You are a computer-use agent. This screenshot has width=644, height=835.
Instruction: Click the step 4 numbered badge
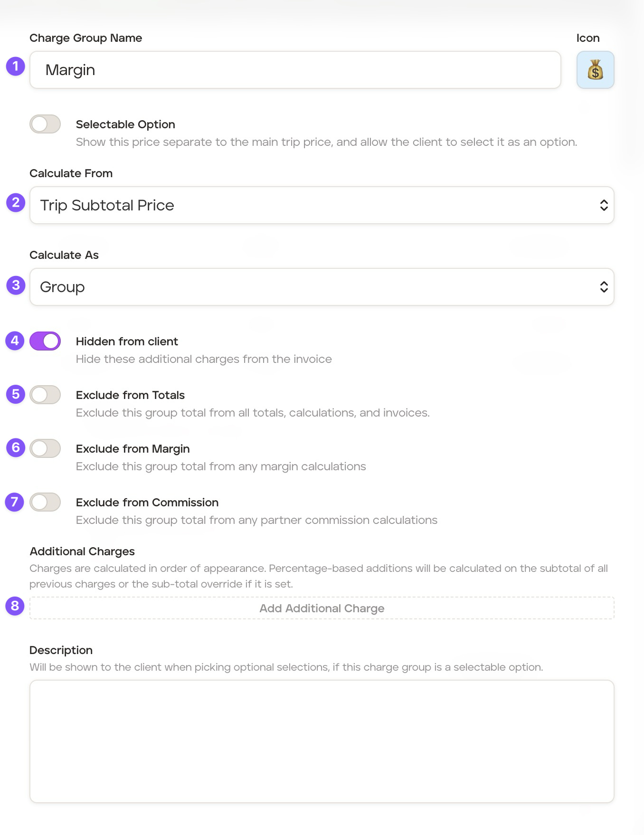point(15,341)
